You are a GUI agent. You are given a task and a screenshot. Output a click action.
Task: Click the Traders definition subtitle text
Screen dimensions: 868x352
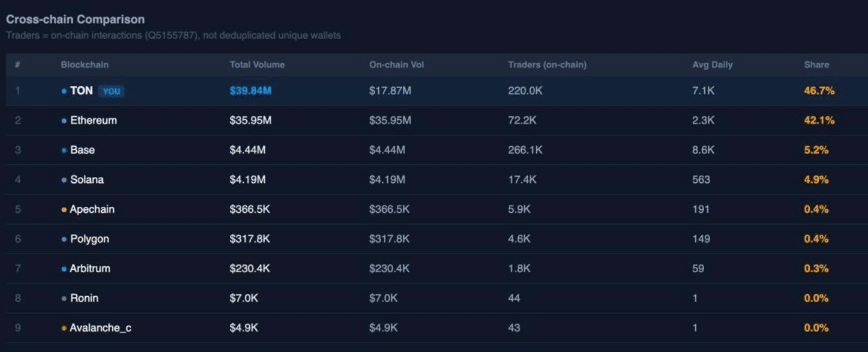[173, 35]
